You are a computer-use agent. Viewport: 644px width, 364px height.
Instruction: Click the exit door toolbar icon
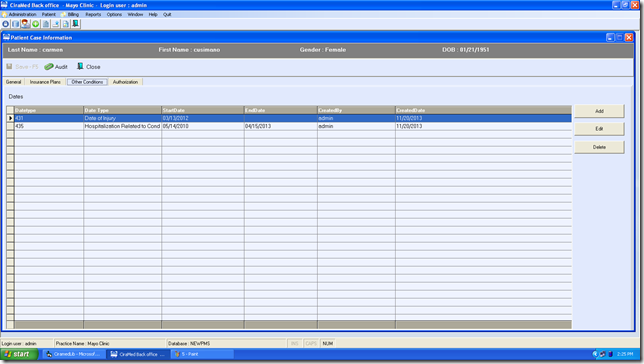pos(76,24)
